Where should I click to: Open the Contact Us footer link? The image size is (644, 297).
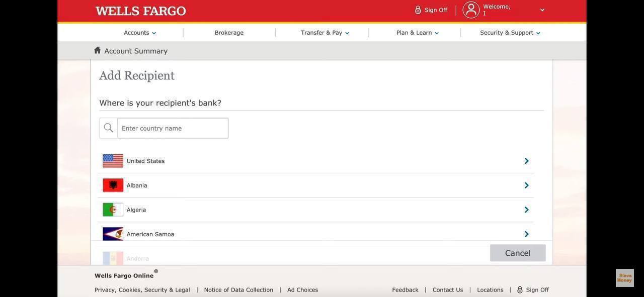click(448, 290)
